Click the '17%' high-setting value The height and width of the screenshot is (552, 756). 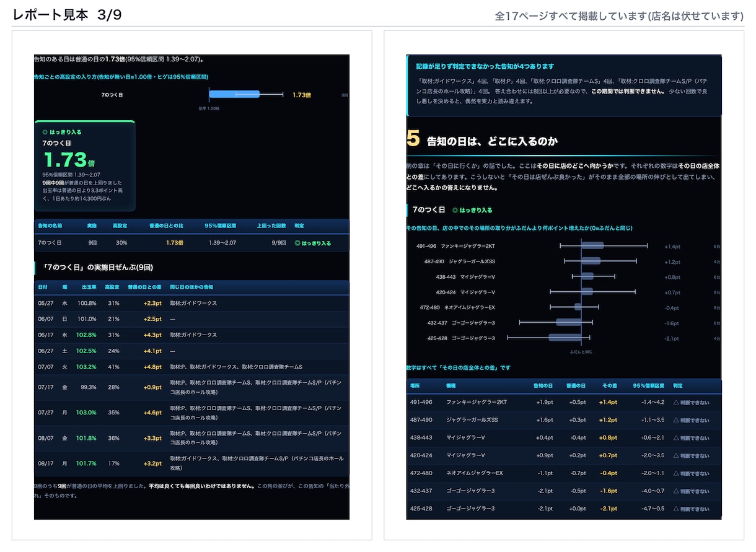(x=113, y=463)
